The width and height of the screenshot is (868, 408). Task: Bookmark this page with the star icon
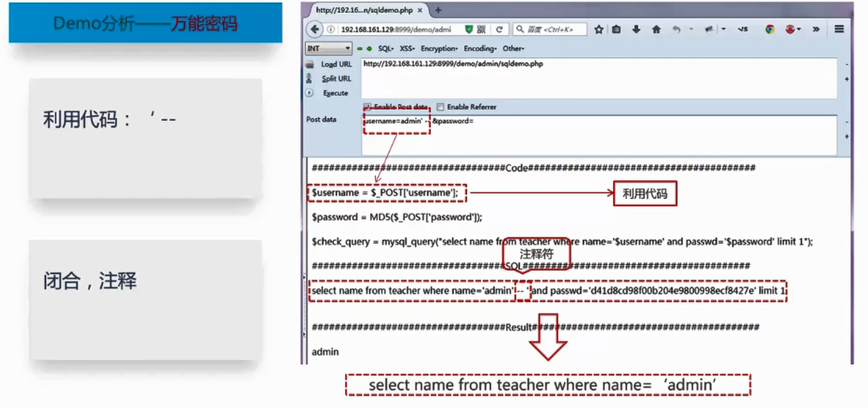(x=599, y=29)
